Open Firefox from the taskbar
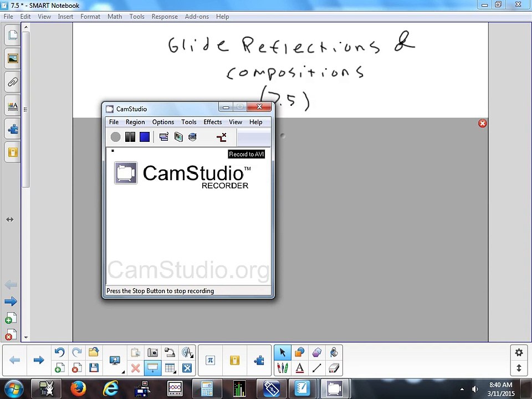Screen dimensions: 532x399 [78, 389]
